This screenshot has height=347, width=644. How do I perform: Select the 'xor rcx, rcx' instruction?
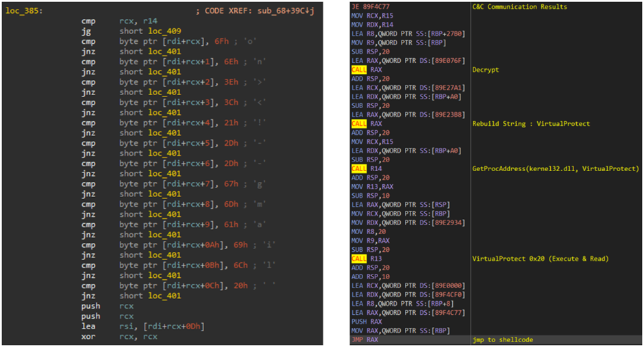[x=119, y=337]
